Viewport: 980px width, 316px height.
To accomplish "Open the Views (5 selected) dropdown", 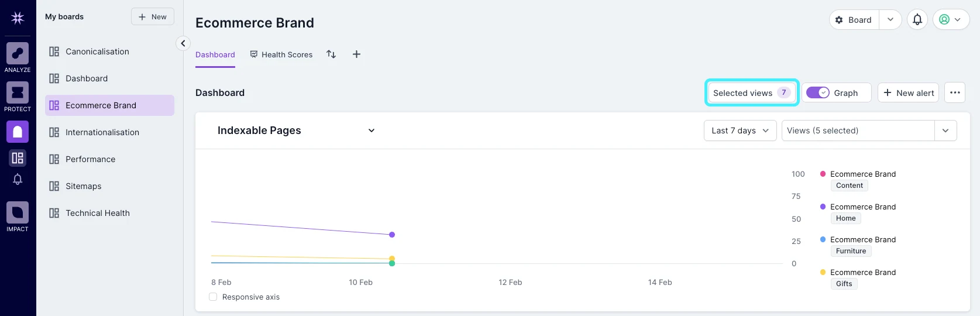I will (x=869, y=130).
